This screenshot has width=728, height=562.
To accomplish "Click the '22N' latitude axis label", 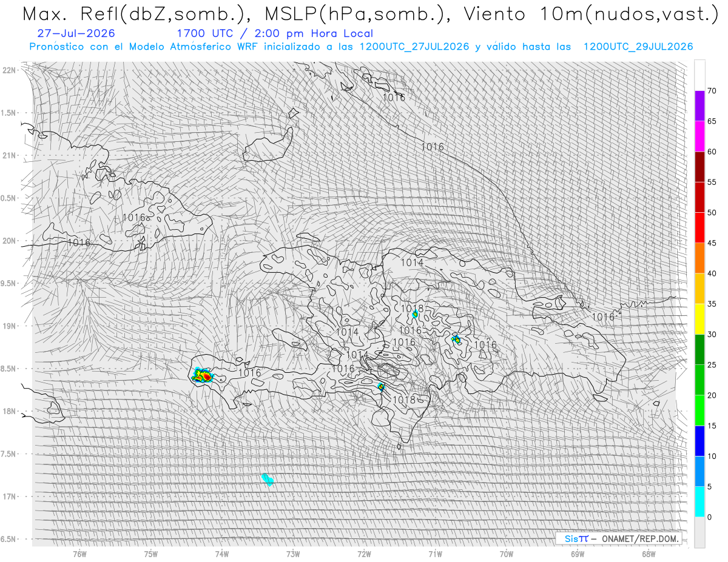I will point(9,70).
